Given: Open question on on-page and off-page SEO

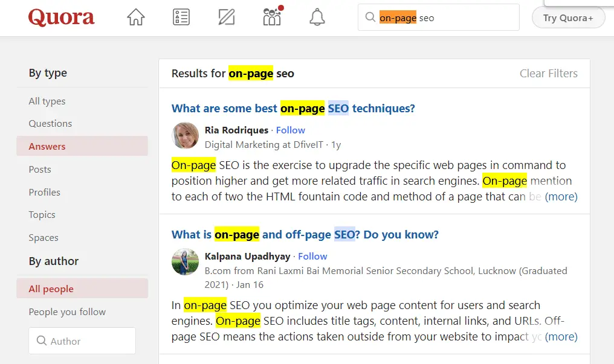Looking at the screenshot, I should click(x=305, y=235).
